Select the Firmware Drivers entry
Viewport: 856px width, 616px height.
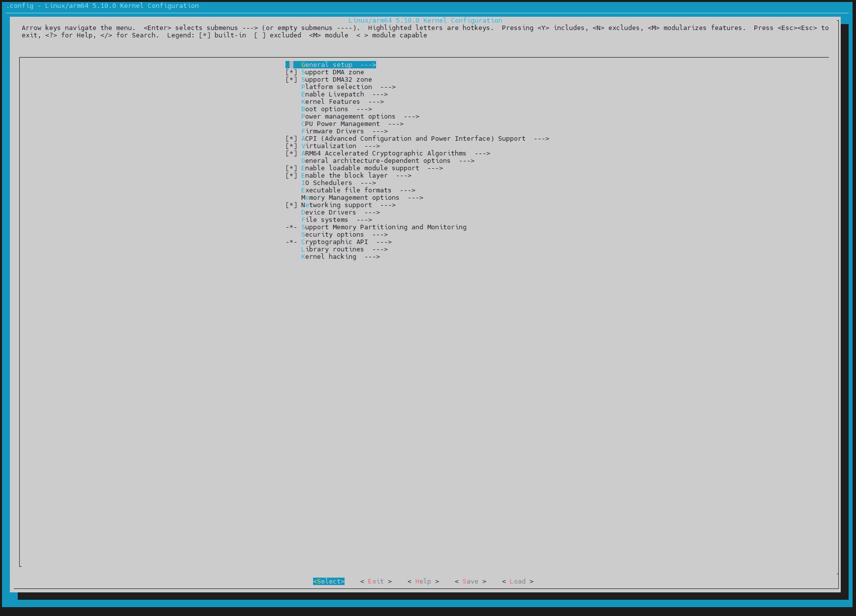pyautogui.click(x=345, y=131)
